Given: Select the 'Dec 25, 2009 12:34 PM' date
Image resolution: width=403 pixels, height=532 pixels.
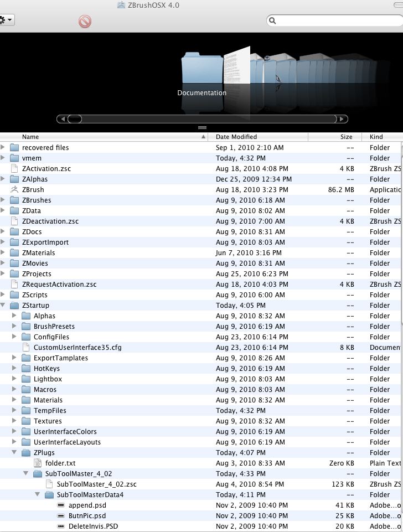Looking at the screenshot, I should (x=254, y=179).
